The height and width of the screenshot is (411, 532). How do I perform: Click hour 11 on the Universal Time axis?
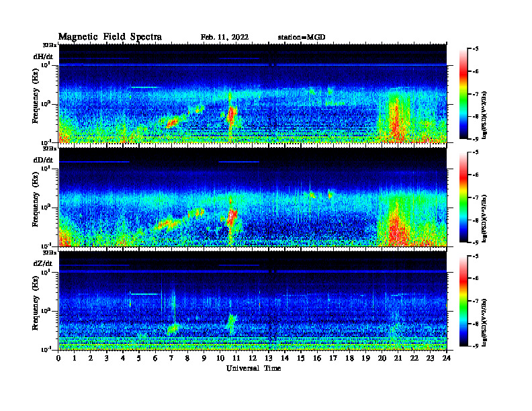(x=236, y=358)
